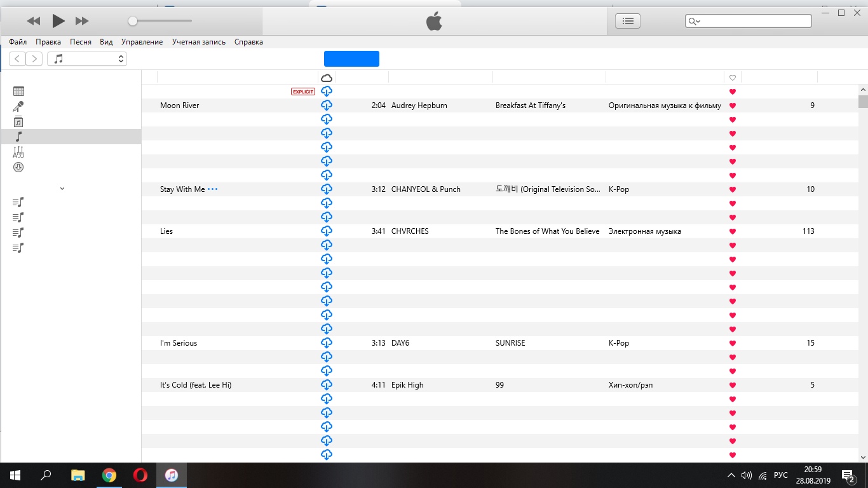Select the artist Audrey Hepburn
868x488 pixels.
(419, 105)
